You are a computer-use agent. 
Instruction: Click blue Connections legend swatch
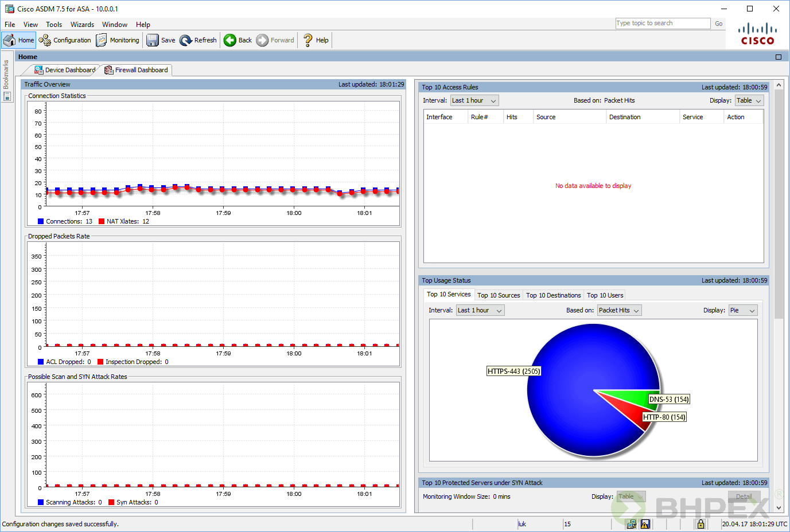41,221
